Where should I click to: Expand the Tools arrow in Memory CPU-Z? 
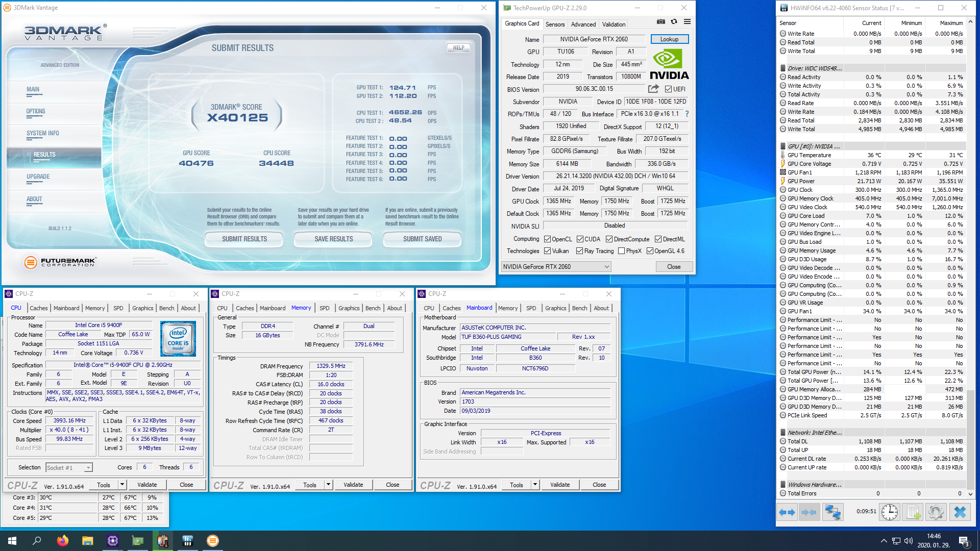(x=328, y=485)
